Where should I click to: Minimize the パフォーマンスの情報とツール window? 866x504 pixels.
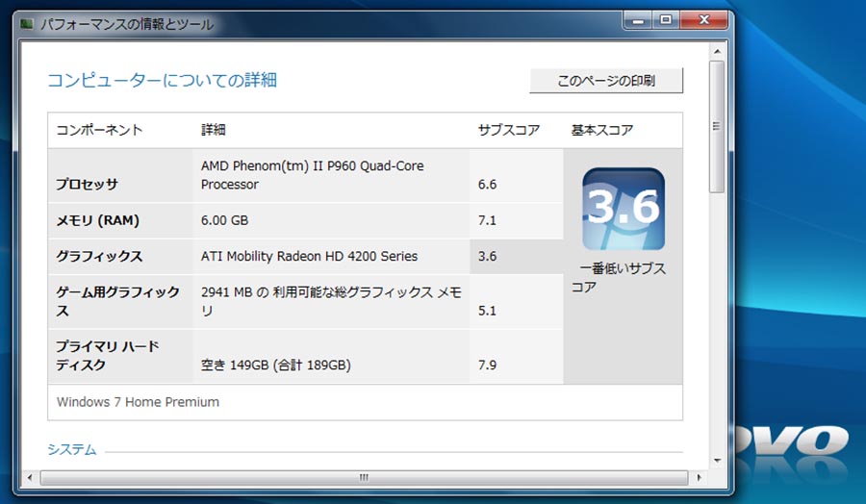(639, 21)
